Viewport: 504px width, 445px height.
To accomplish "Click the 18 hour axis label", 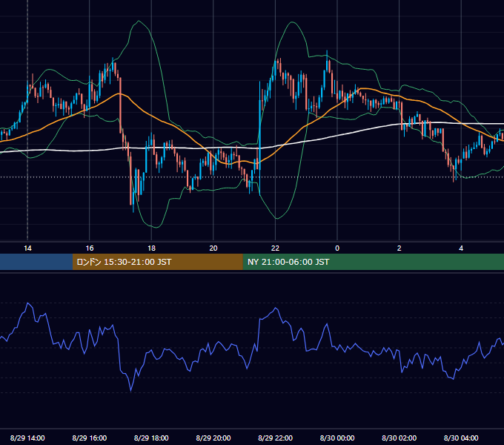I will click(x=151, y=248).
